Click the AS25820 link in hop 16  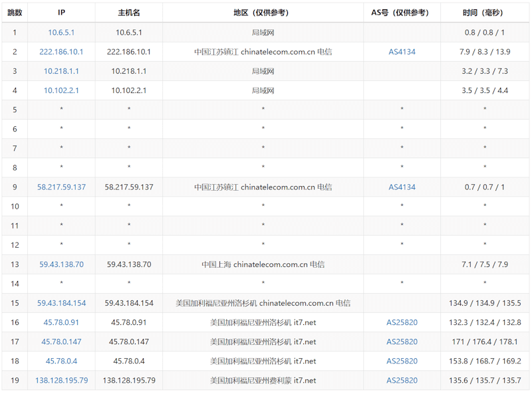tap(402, 323)
